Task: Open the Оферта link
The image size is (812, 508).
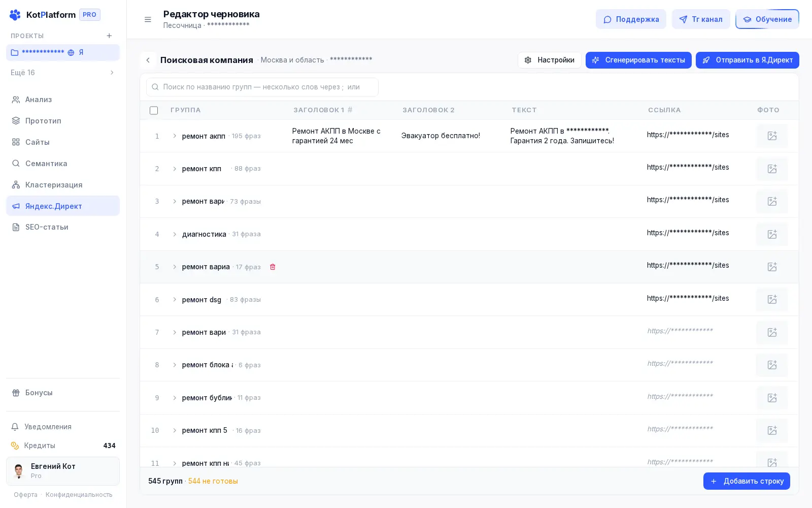Action: click(x=25, y=495)
